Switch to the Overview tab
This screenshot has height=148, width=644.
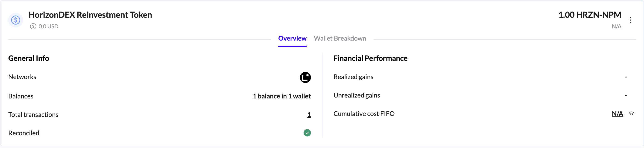point(292,38)
